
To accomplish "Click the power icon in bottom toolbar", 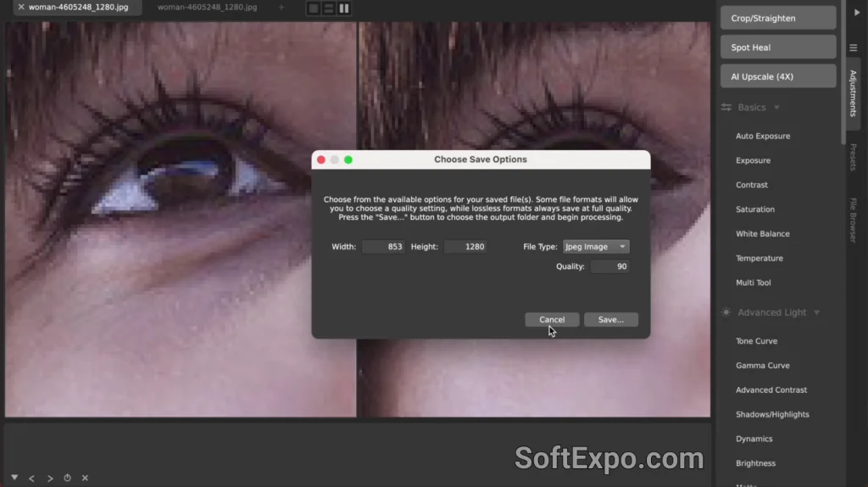I will click(67, 479).
